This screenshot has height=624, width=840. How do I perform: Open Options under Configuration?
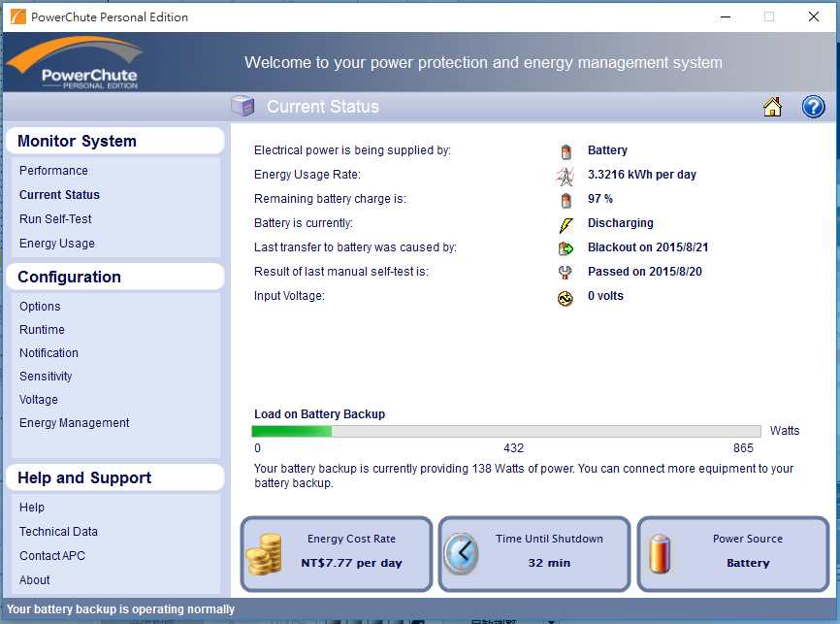[40, 306]
